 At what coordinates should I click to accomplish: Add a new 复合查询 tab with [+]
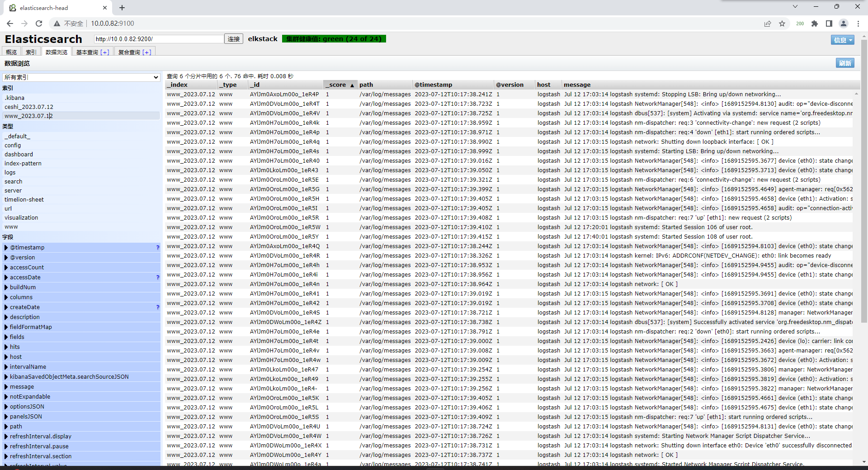click(x=147, y=52)
